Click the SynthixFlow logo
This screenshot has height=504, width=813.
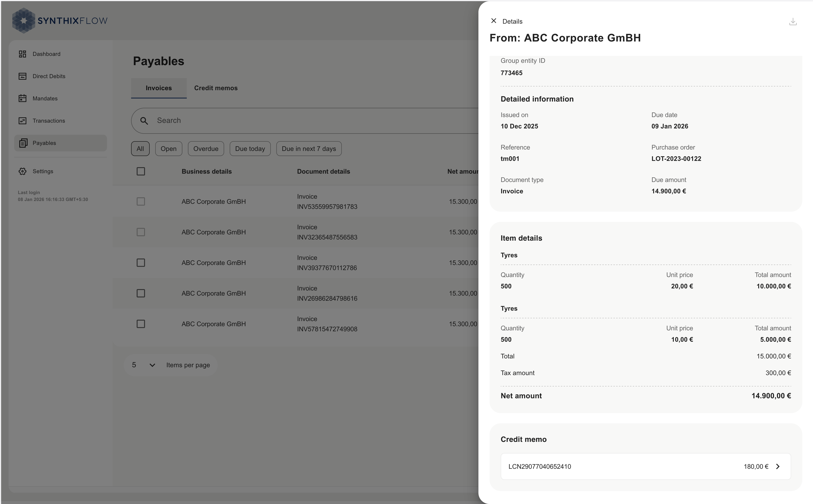(60, 21)
